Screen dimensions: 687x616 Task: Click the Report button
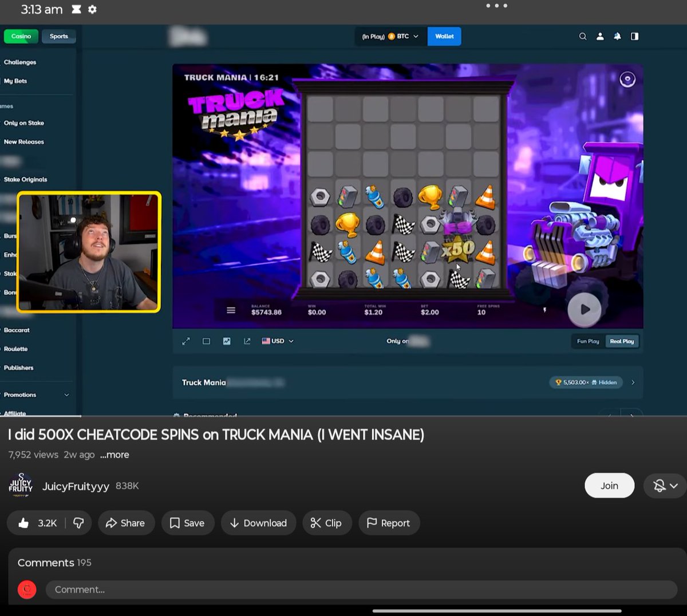pyautogui.click(x=389, y=523)
